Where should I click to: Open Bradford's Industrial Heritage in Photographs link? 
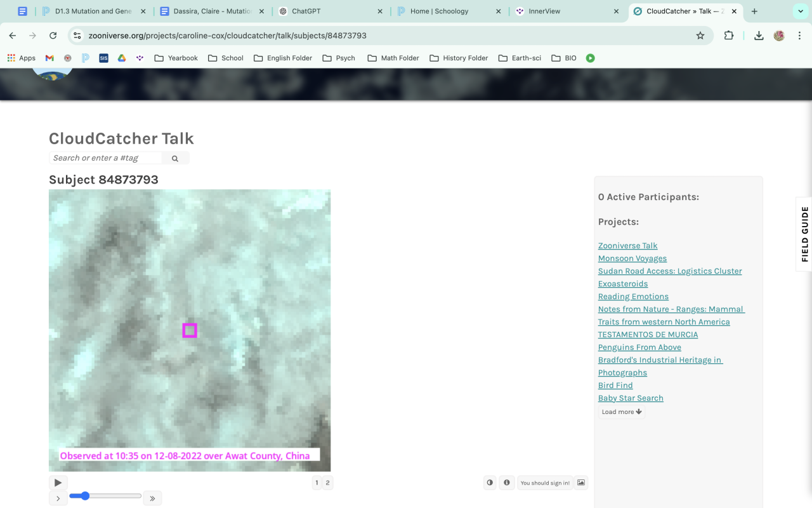point(660,366)
